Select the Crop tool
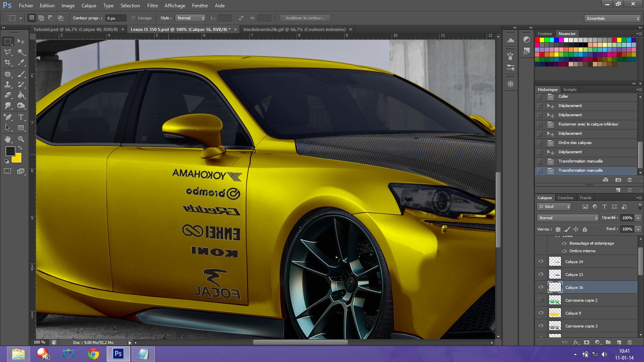This screenshot has width=644, height=362. click(8, 62)
